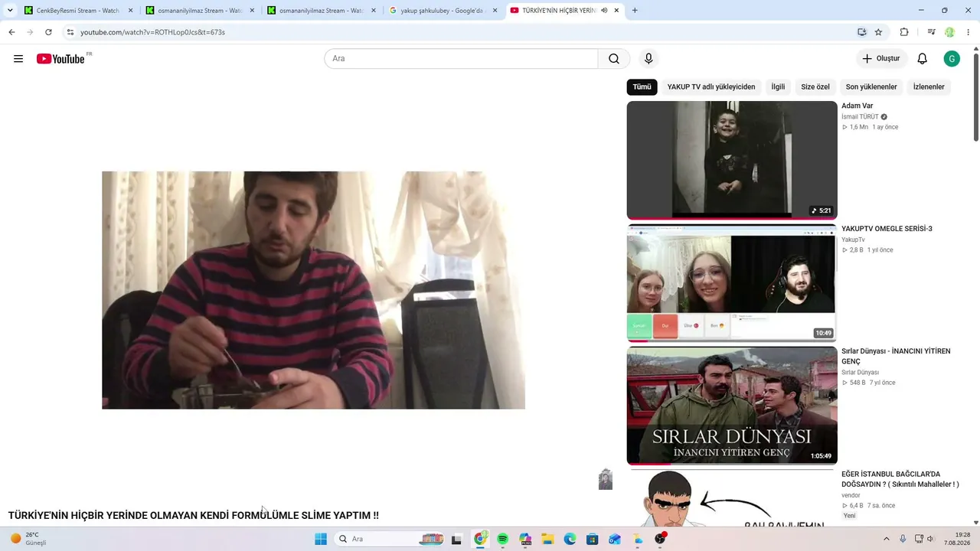Select the İzlenenler filter chip
The width and height of the screenshot is (980, 551).
pyautogui.click(x=929, y=87)
